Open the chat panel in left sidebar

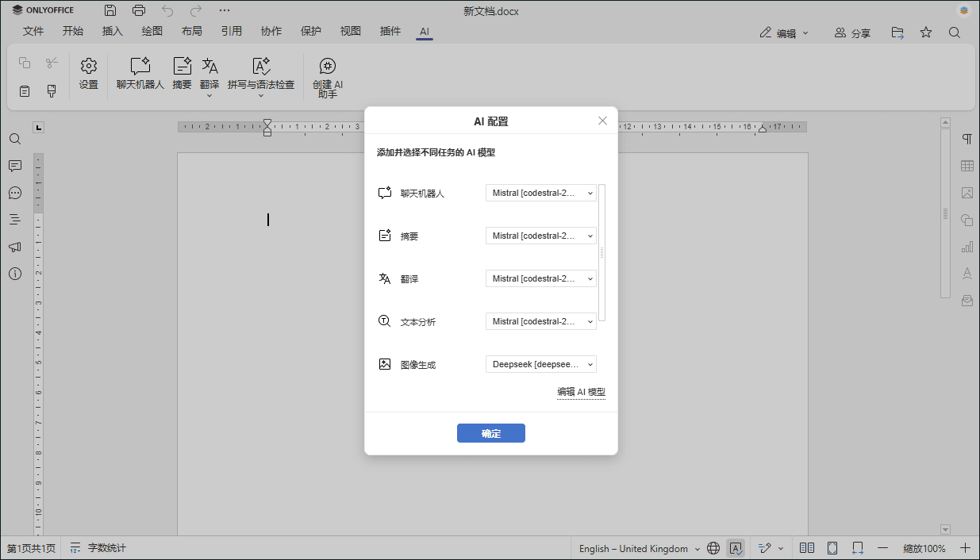pos(15,193)
